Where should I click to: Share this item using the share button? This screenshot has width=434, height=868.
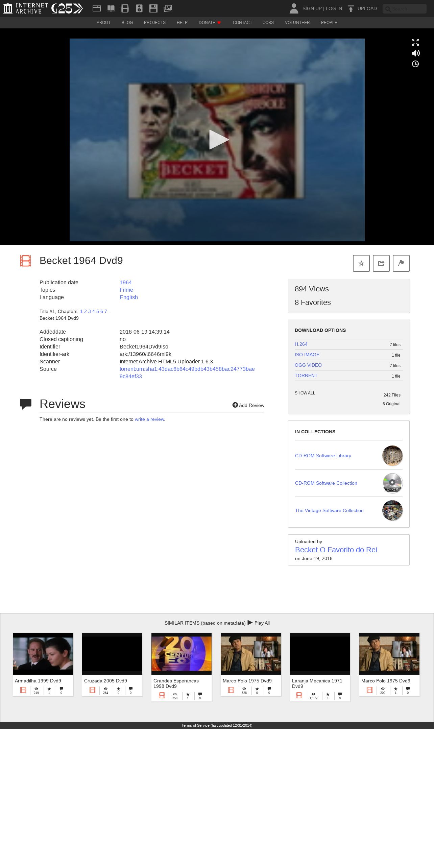pyautogui.click(x=381, y=263)
